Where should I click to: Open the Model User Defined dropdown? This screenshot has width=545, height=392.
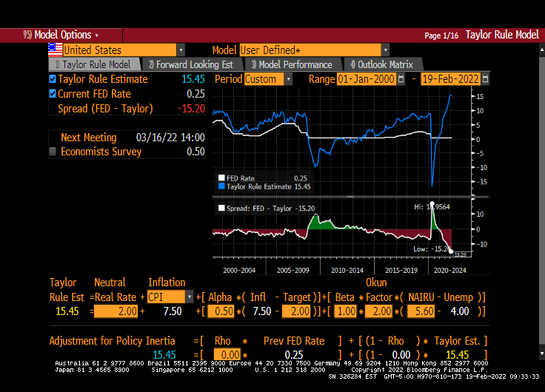(385, 50)
